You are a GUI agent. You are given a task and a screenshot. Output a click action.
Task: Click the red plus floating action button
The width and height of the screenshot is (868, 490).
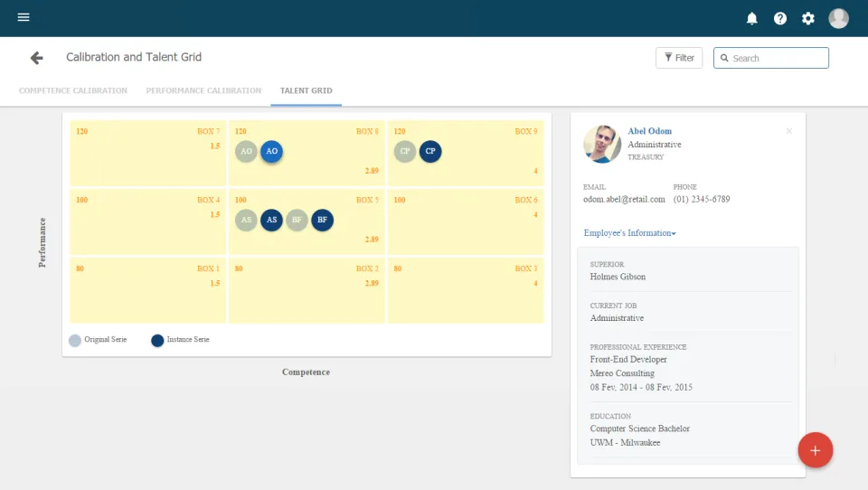pyautogui.click(x=815, y=450)
